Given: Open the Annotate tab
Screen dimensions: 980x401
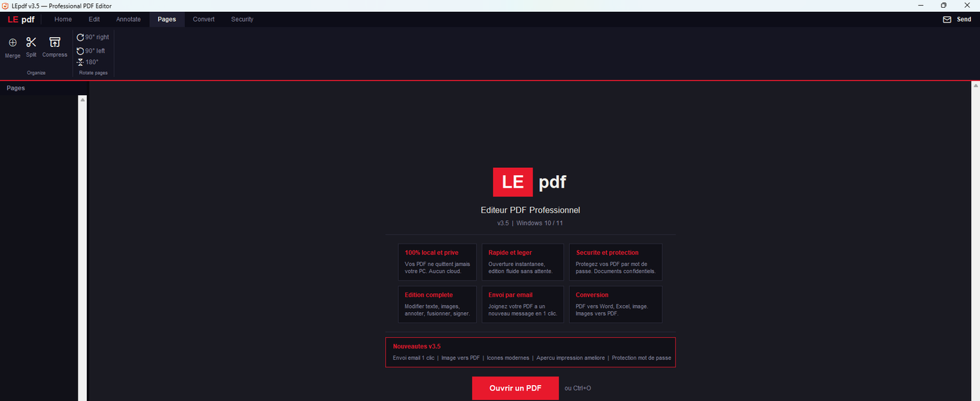Looking at the screenshot, I should [128, 20].
